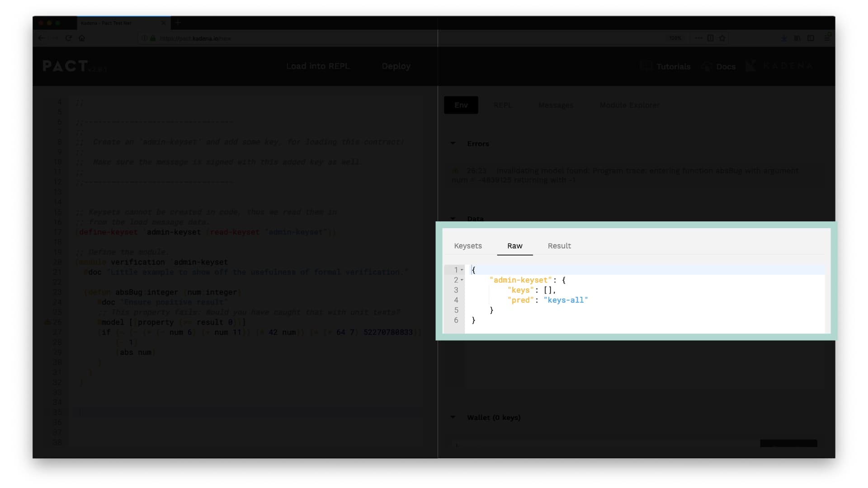
Task: Collapse the Wallet (0 keys) section
Action: [453, 417]
